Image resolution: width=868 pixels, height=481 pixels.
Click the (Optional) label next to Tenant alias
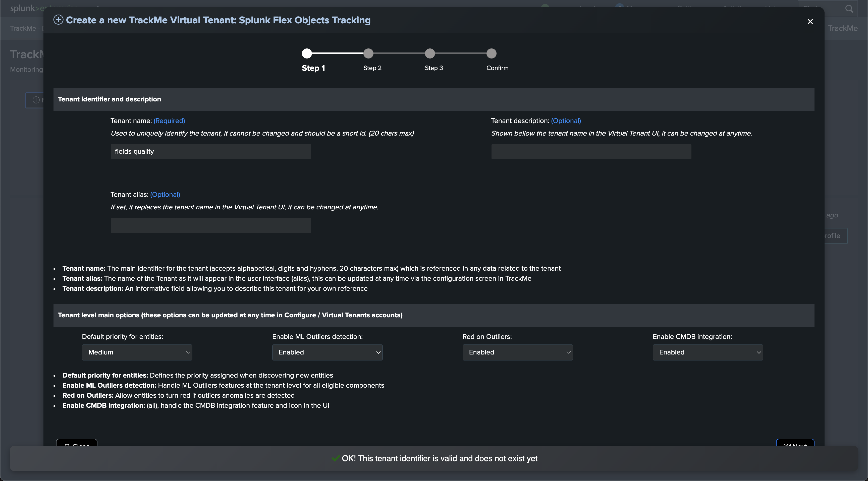[x=165, y=195]
